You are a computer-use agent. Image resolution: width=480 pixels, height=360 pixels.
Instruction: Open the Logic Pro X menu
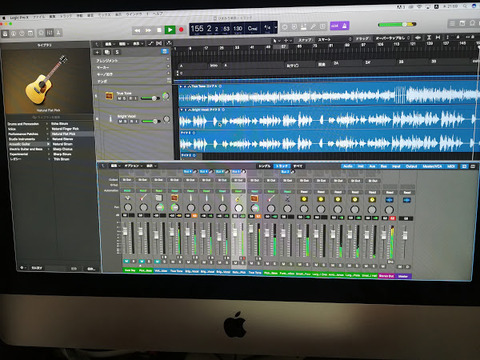click(x=19, y=17)
